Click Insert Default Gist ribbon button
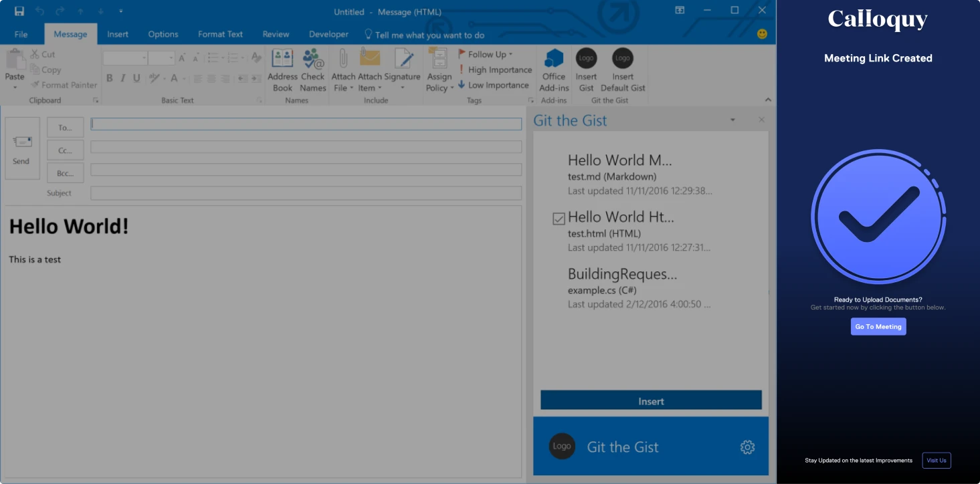This screenshot has width=980, height=484. [623, 70]
